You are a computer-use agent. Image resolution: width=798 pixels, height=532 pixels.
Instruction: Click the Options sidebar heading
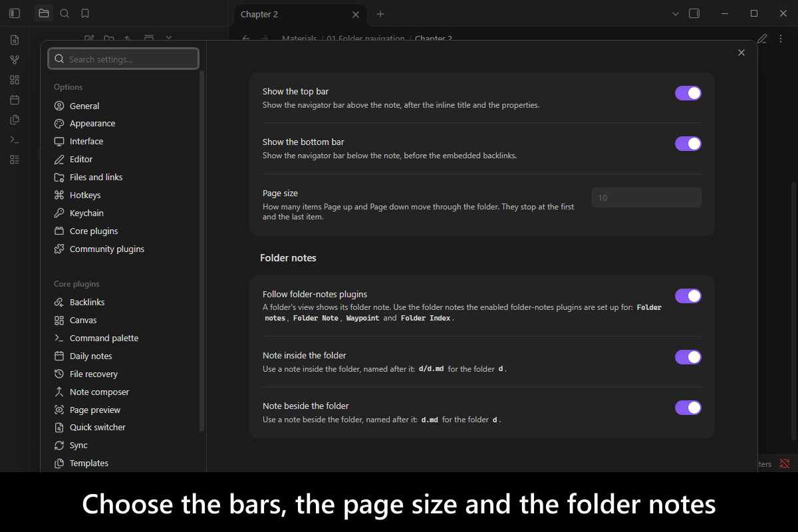[68, 87]
